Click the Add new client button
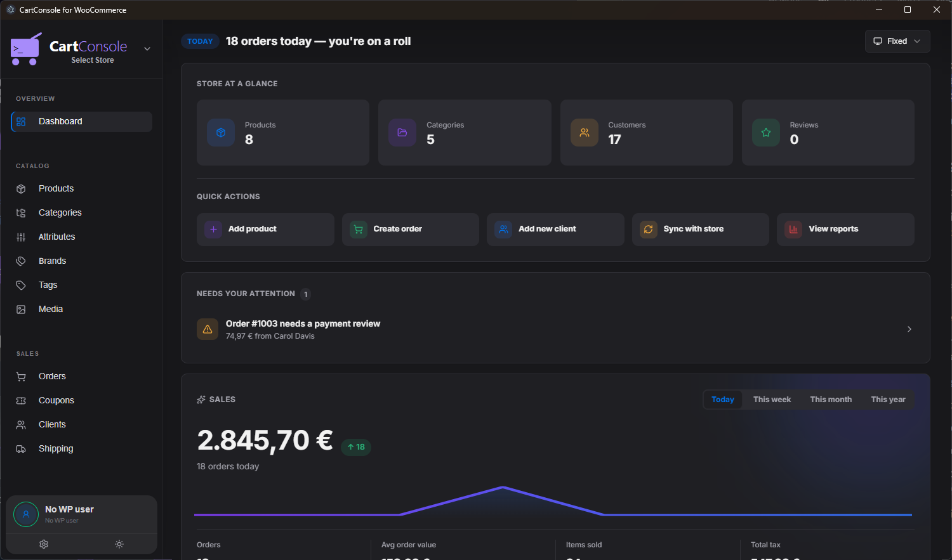 pos(555,229)
